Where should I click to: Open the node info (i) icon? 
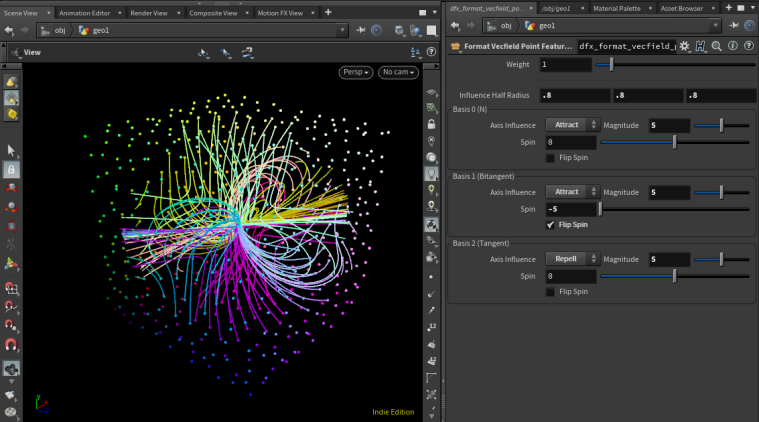click(732, 46)
